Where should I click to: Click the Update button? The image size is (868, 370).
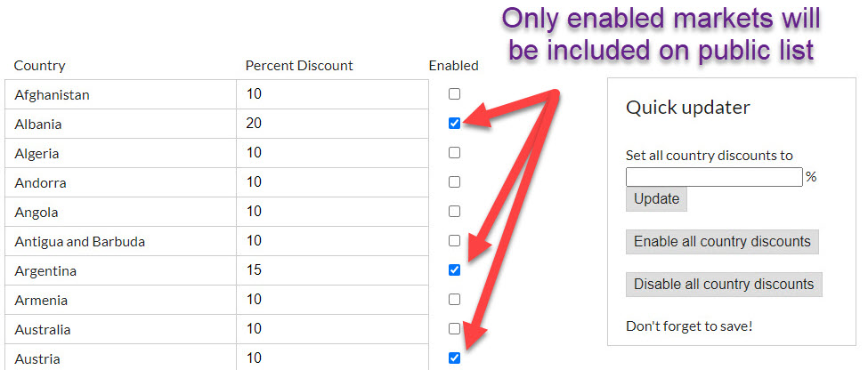click(x=656, y=199)
